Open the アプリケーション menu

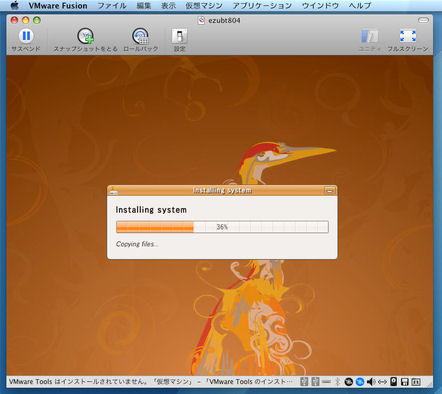click(x=262, y=6)
